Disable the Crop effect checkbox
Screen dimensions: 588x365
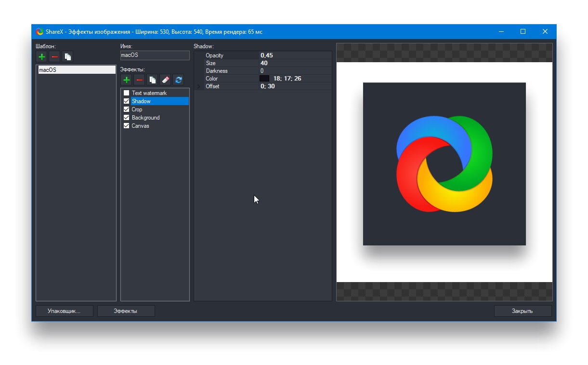pos(127,109)
